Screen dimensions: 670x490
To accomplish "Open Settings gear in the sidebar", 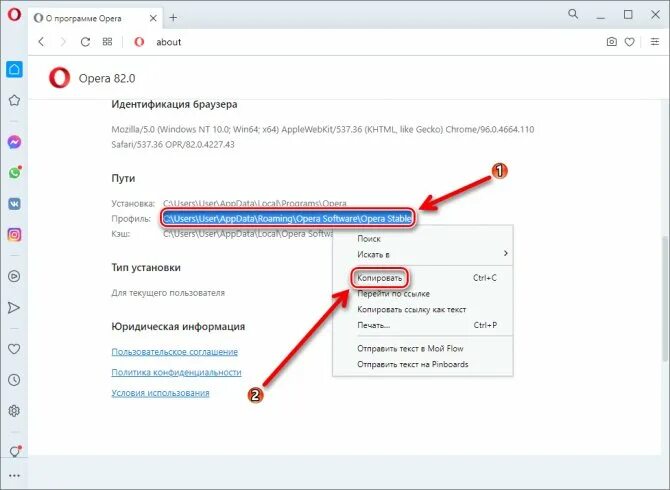I will (x=14, y=411).
